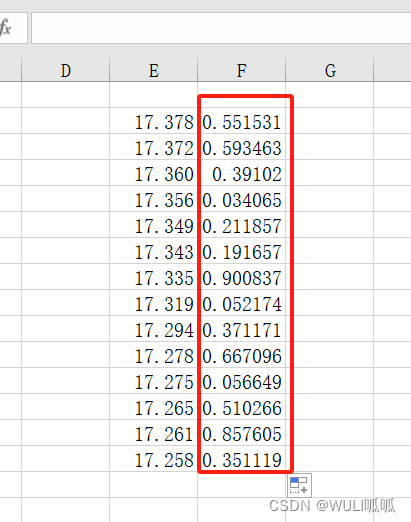Select cell with value 0.371171
The image size is (411, 522).
(242, 329)
